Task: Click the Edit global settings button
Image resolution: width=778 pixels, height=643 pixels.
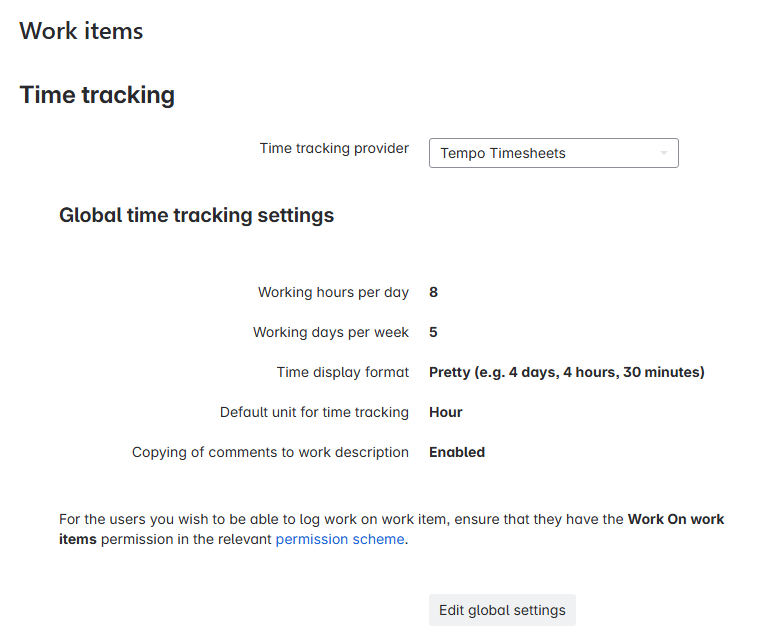Action: pyautogui.click(x=502, y=610)
